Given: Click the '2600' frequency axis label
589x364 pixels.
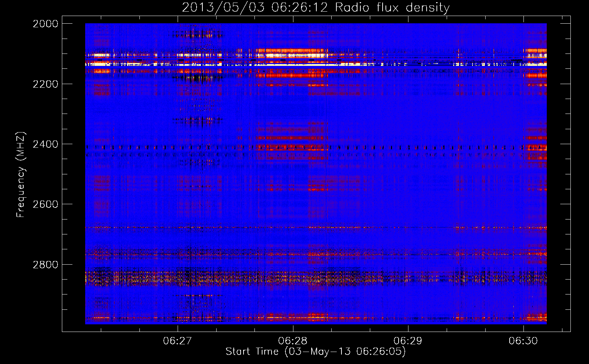Looking at the screenshot, I should tap(46, 204).
